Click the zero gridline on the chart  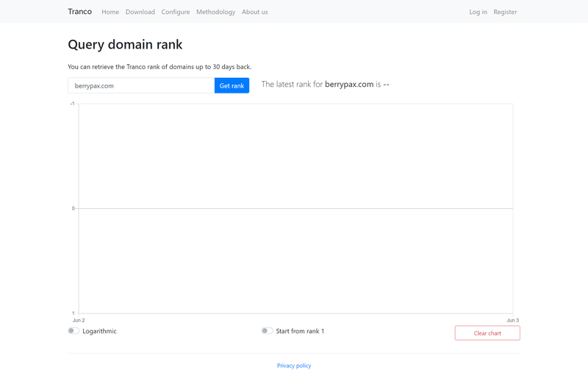[294, 208]
